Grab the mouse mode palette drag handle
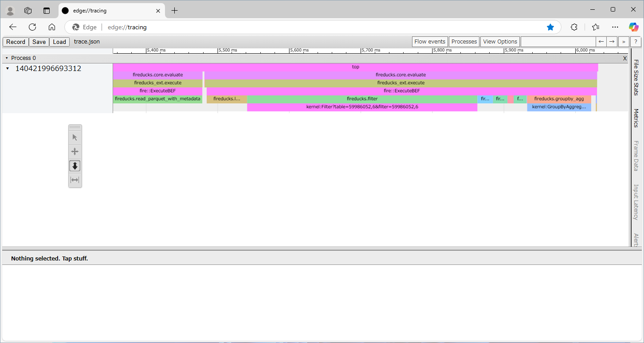Screen dimensions: 644x343 (75, 127)
